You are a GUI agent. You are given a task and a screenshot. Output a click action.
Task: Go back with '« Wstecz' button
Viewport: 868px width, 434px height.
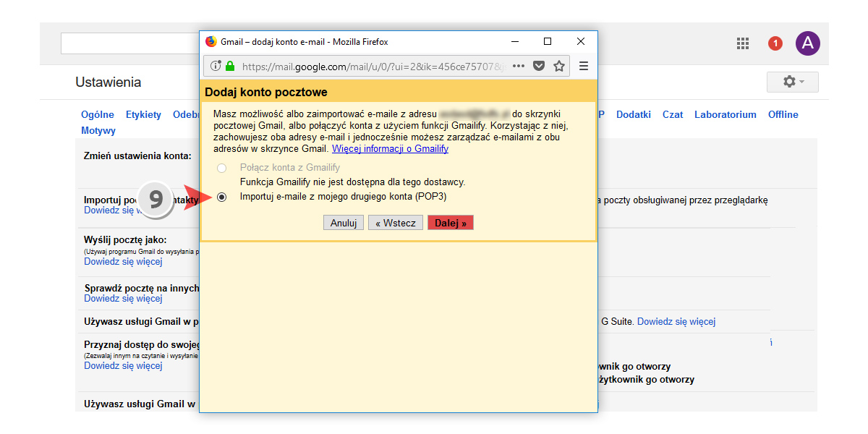click(396, 223)
